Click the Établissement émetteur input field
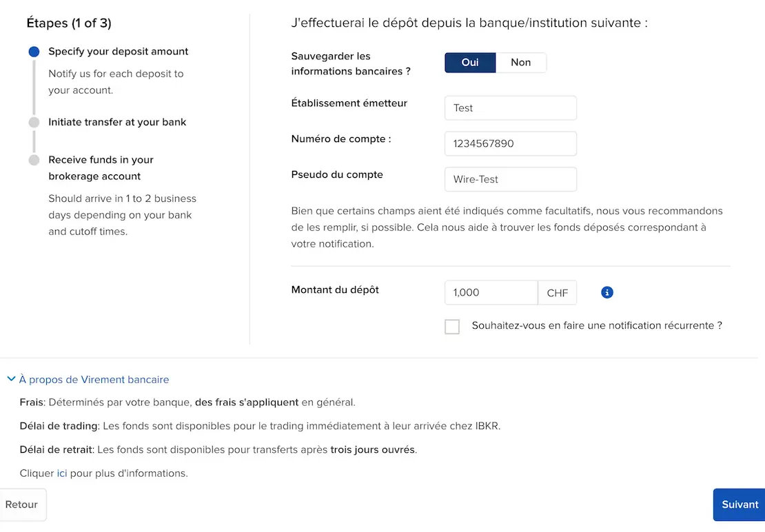 510,108
